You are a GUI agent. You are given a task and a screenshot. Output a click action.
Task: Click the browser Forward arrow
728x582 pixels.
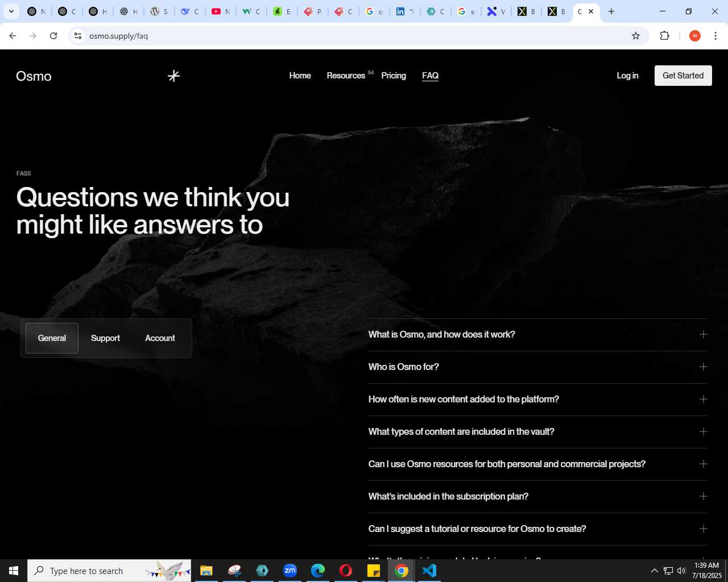(33, 36)
